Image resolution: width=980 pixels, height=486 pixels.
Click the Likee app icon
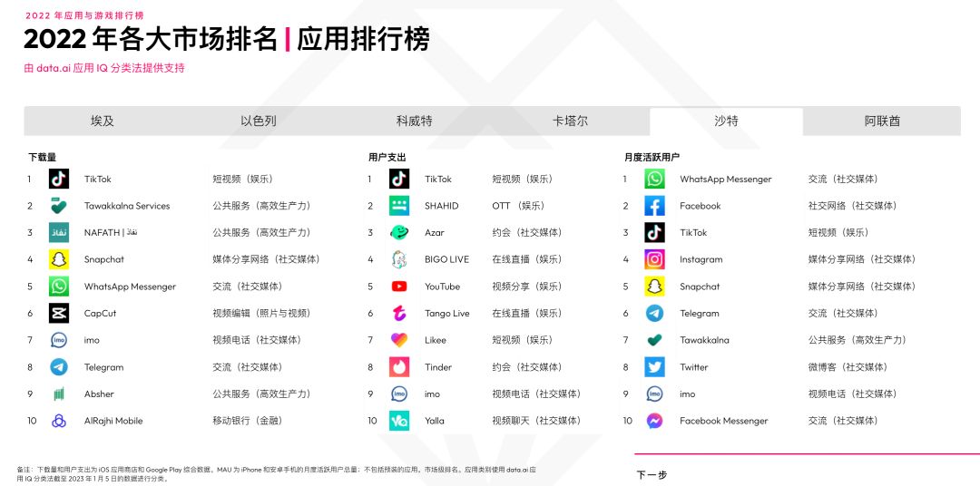[x=399, y=340]
